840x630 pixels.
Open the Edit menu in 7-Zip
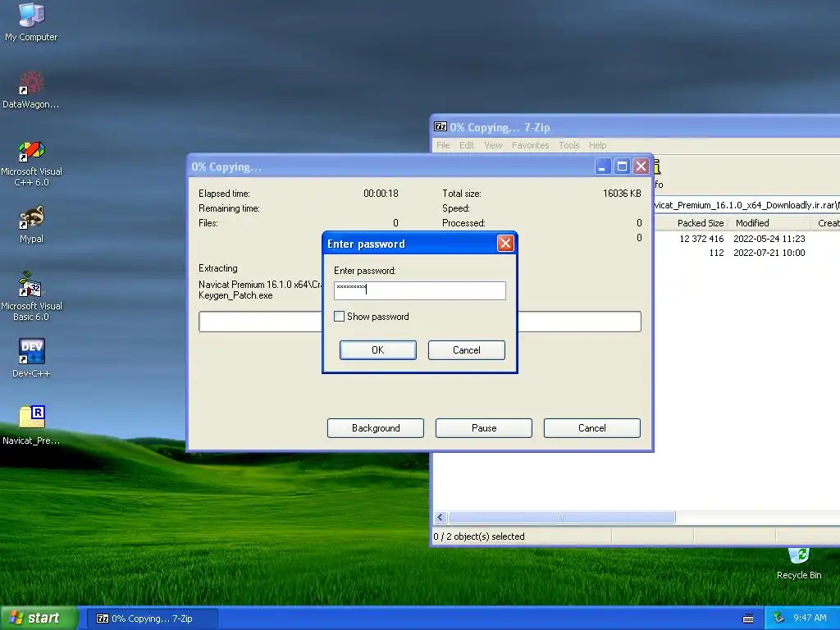[x=467, y=145]
